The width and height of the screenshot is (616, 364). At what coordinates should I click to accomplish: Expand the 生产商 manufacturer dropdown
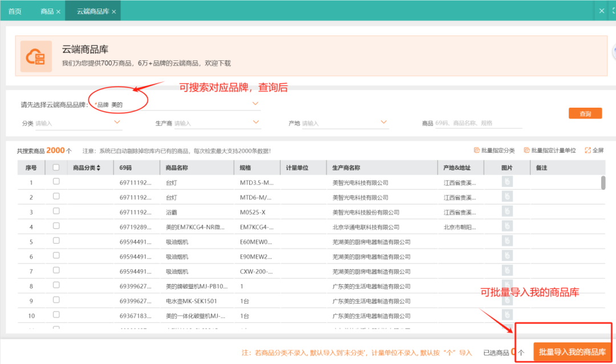coord(256,122)
